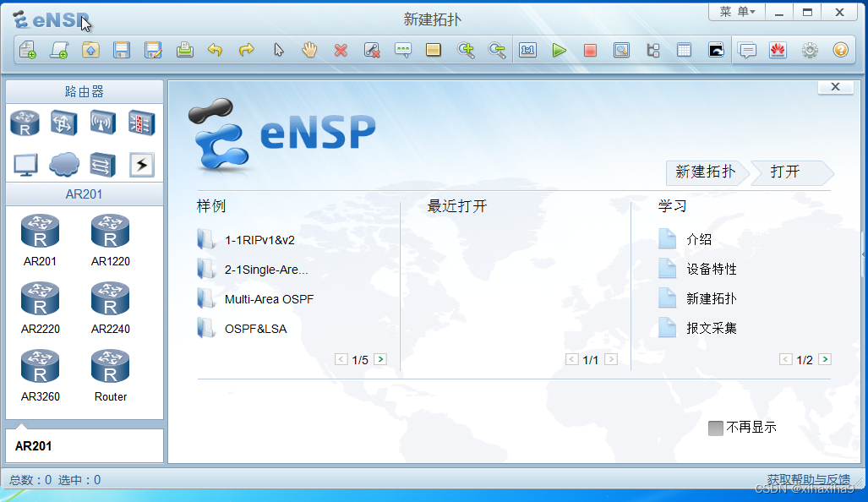Select the hand pan tool

tap(309, 50)
